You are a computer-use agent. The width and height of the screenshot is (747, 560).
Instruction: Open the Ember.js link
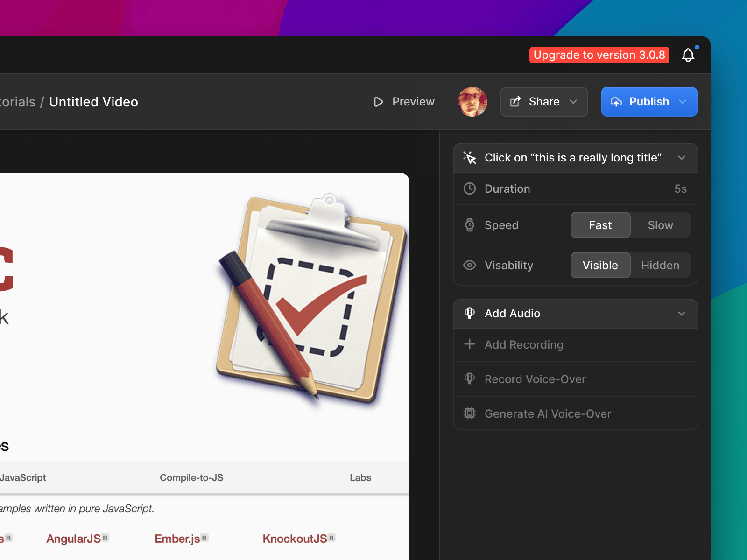[x=177, y=539]
